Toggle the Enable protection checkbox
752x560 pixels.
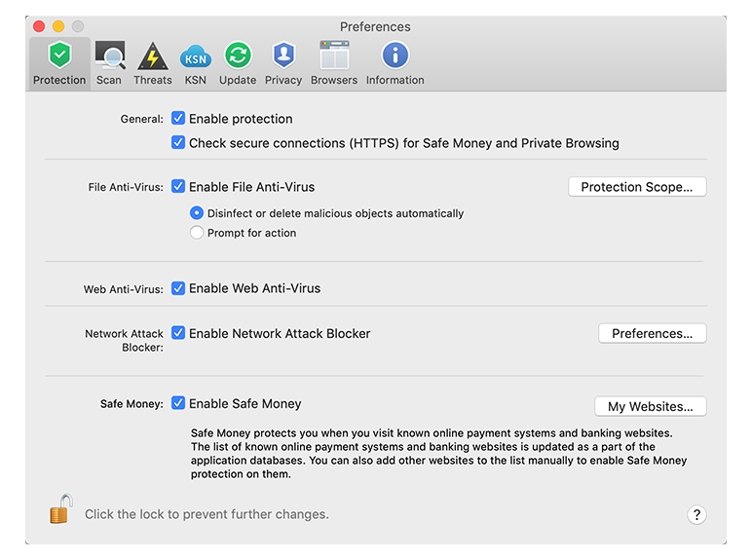tap(178, 118)
